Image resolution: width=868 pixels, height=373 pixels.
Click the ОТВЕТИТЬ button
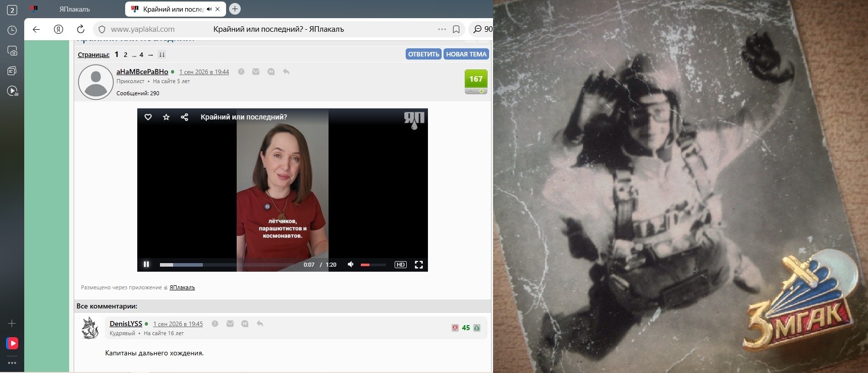(x=424, y=54)
